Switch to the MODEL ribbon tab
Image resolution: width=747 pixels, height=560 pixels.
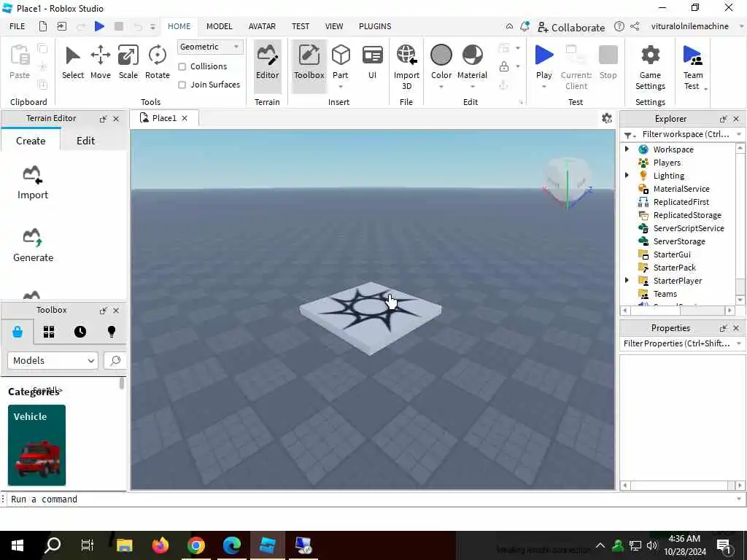pos(219,26)
